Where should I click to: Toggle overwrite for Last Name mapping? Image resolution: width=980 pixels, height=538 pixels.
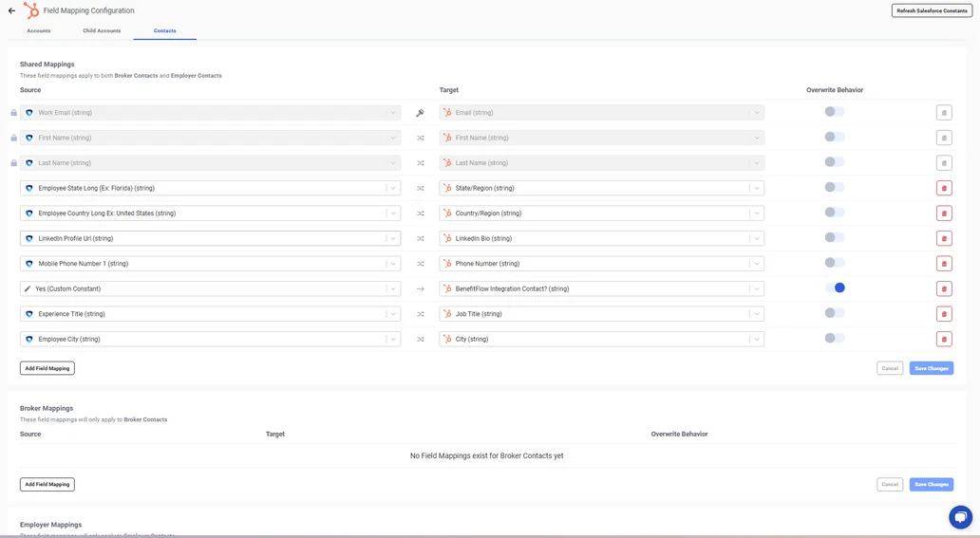[835, 162]
